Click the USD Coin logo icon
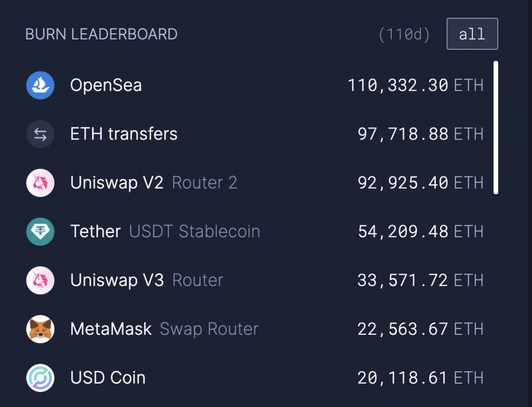Image resolution: width=532 pixels, height=407 pixels. point(41,378)
